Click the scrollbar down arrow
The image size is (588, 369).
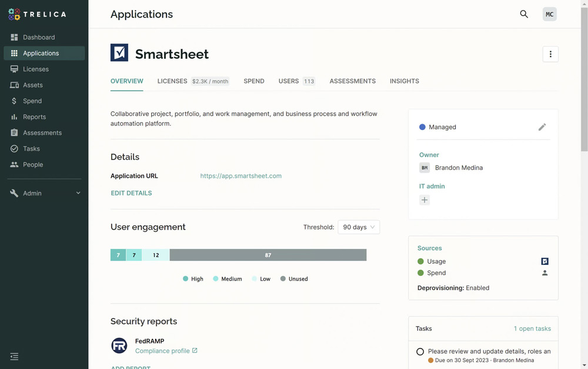point(584,365)
